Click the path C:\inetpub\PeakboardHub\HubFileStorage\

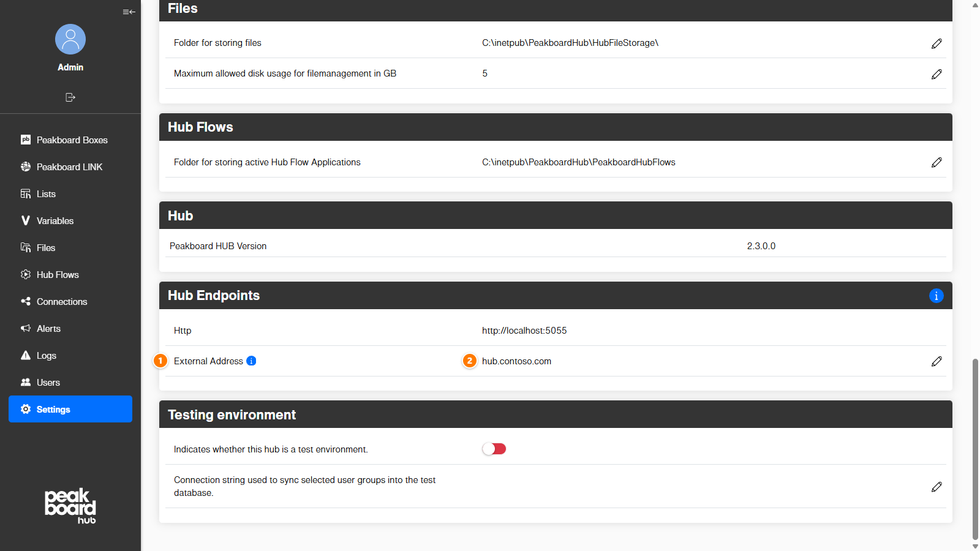coord(570,43)
